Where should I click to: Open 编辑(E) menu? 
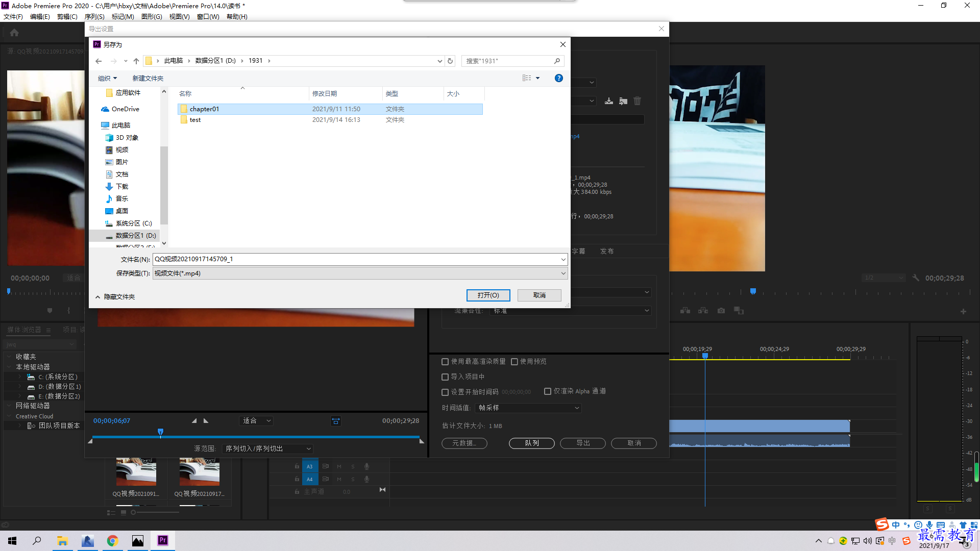point(40,17)
